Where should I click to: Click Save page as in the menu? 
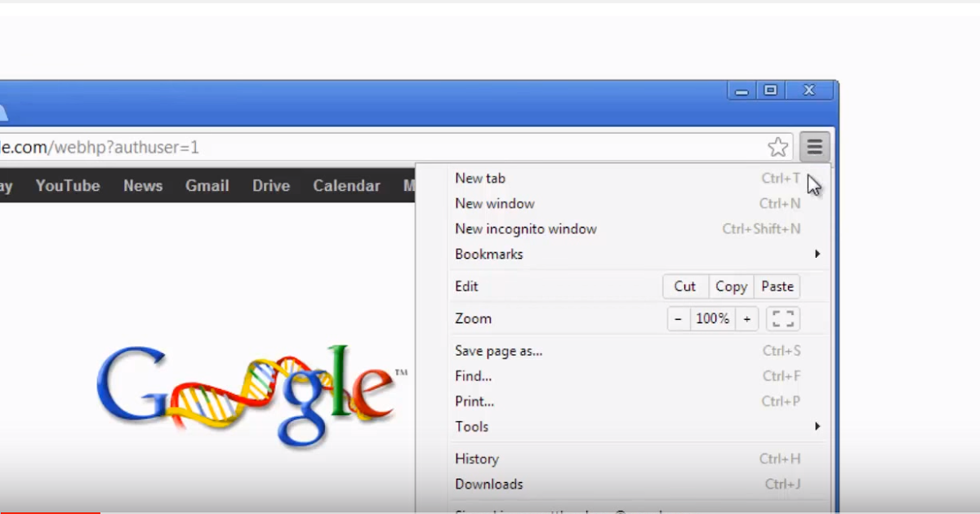click(500, 350)
